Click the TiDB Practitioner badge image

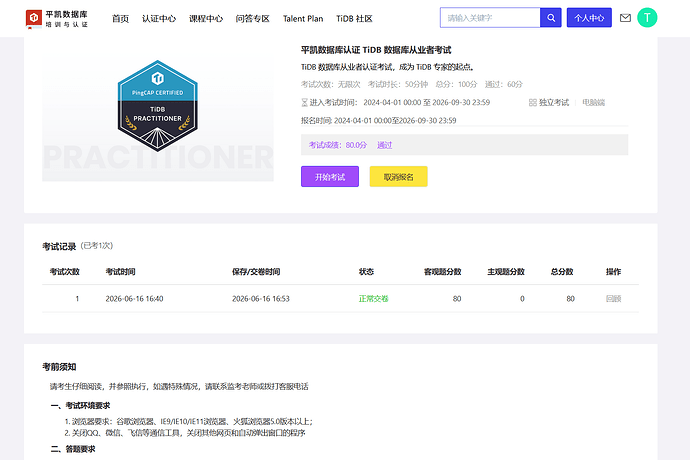tap(158, 106)
